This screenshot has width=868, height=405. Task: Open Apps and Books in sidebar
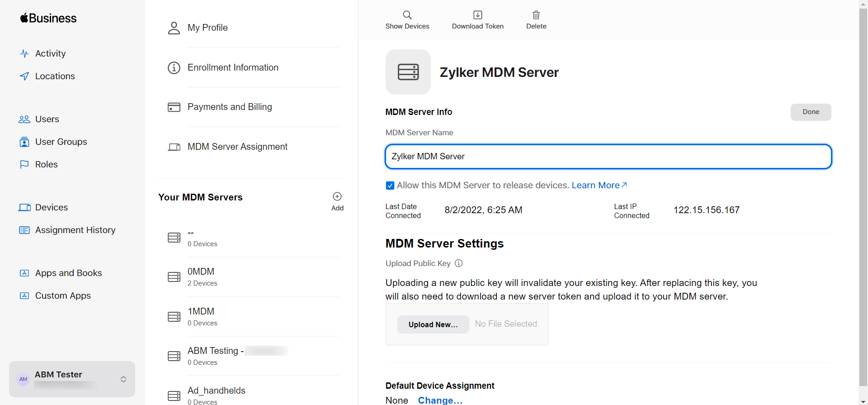68,273
